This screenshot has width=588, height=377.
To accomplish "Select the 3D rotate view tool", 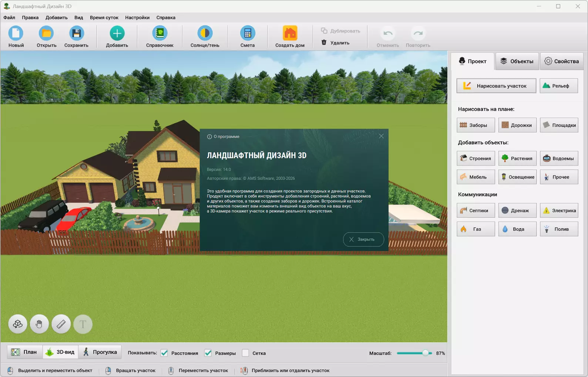I will click(x=18, y=324).
